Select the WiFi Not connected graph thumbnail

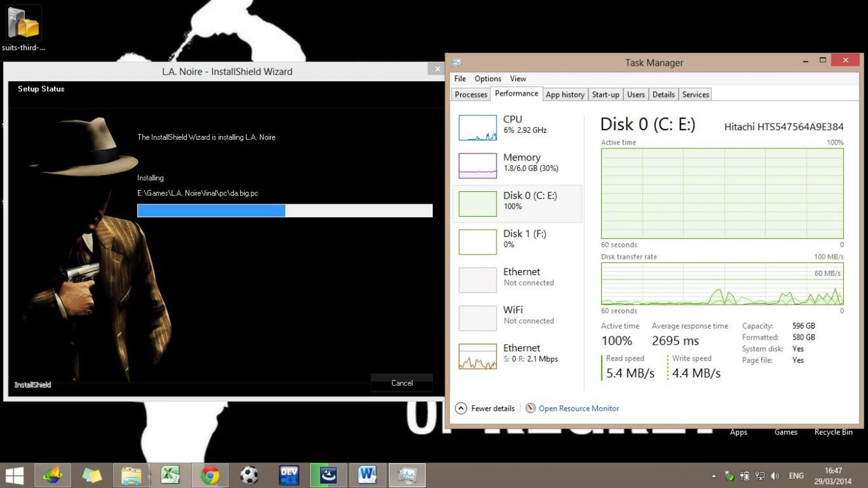tap(478, 318)
